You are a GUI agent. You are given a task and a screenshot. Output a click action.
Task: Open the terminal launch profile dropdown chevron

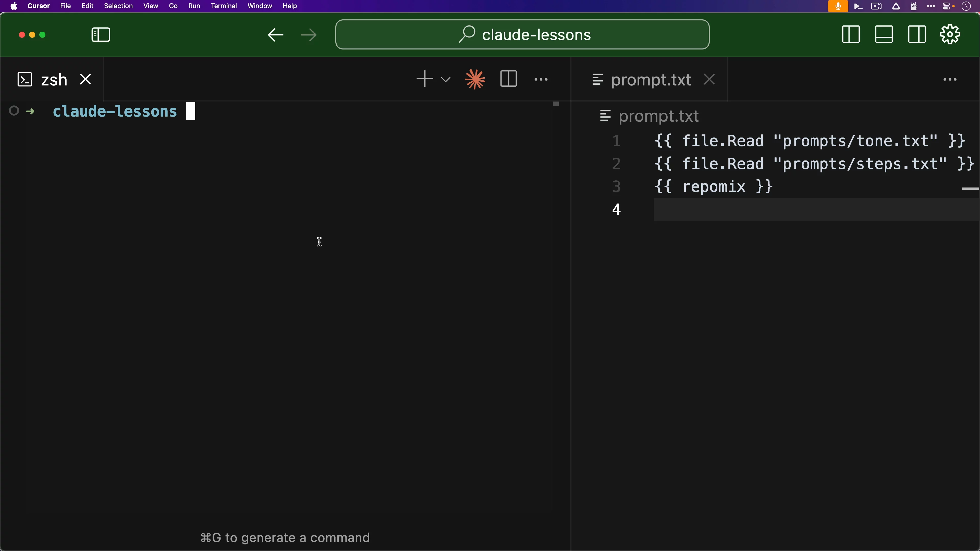[x=446, y=80]
